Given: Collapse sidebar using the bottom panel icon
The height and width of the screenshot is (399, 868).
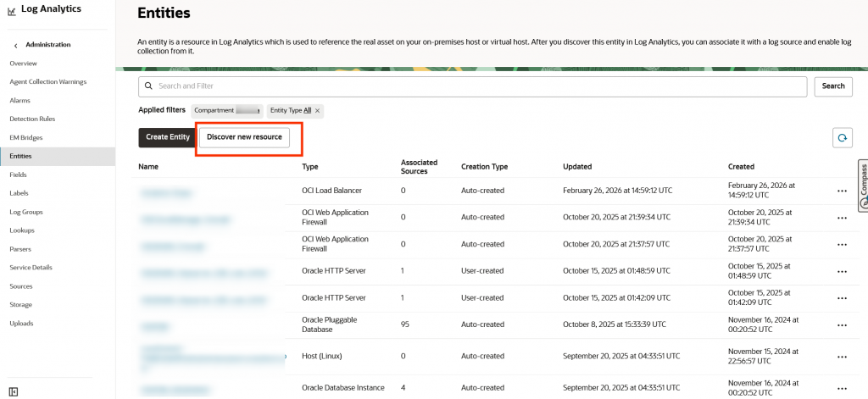Looking at the screenshot, I should pos(14,392).
